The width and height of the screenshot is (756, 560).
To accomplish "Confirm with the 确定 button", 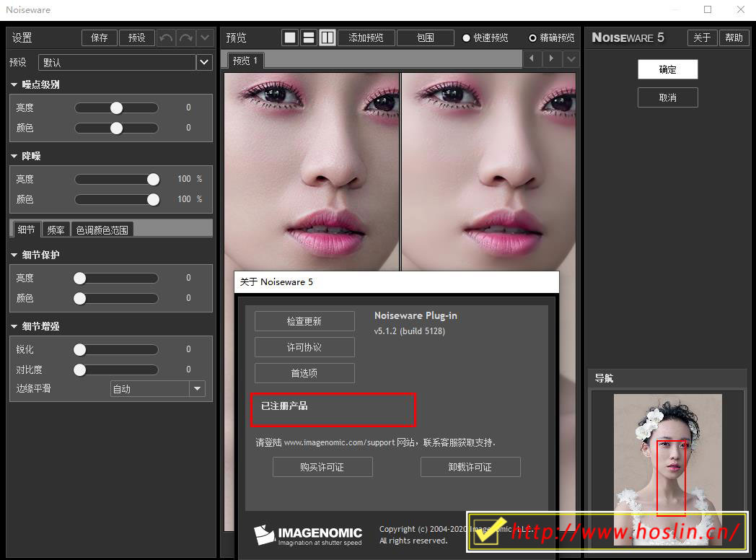I will point(668,69).
